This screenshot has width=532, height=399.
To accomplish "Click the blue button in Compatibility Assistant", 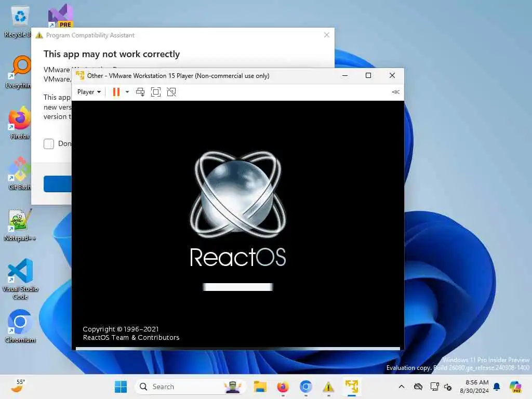I will tap(57, 184).
